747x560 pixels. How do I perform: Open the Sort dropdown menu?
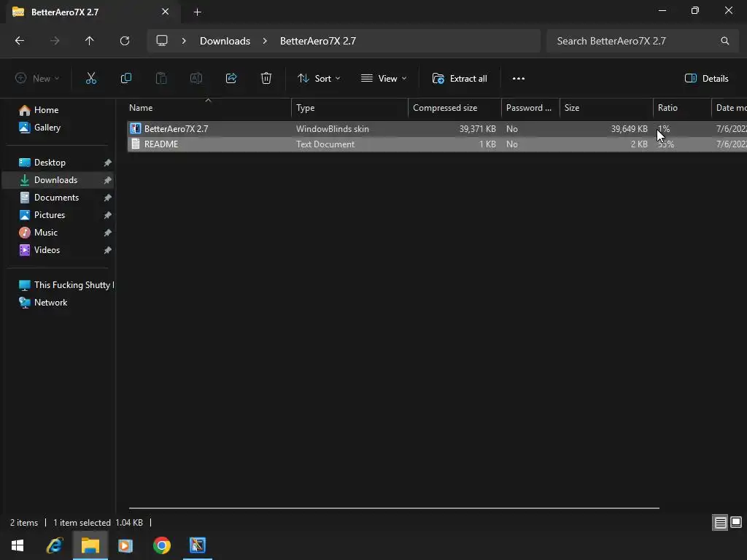coord(319,79)
